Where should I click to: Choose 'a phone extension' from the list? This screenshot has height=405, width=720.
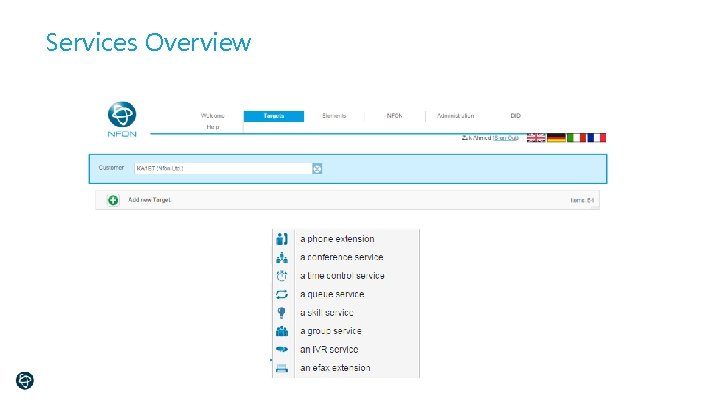(x=337, y=239)
